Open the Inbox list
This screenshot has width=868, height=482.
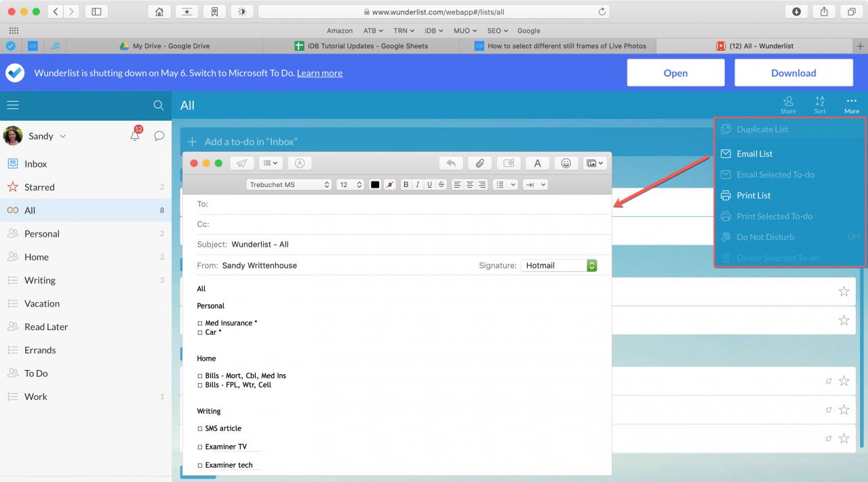click(x=85, y=164)
